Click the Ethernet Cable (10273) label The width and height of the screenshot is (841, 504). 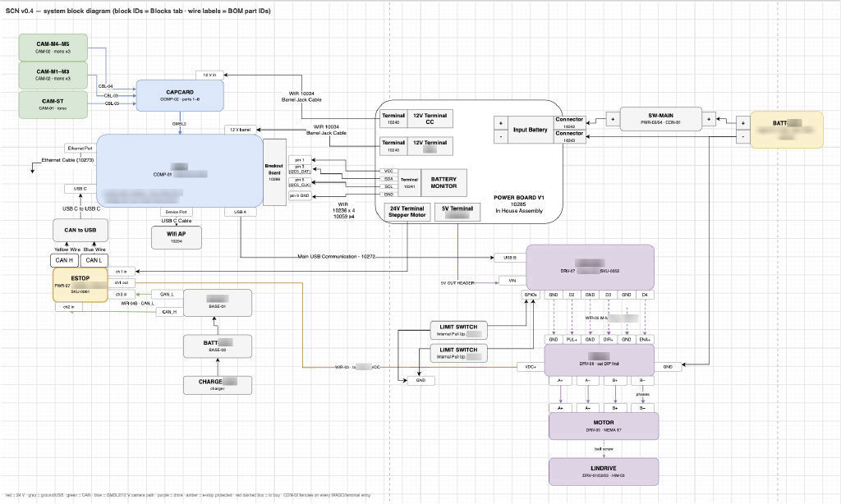(67, 160)
